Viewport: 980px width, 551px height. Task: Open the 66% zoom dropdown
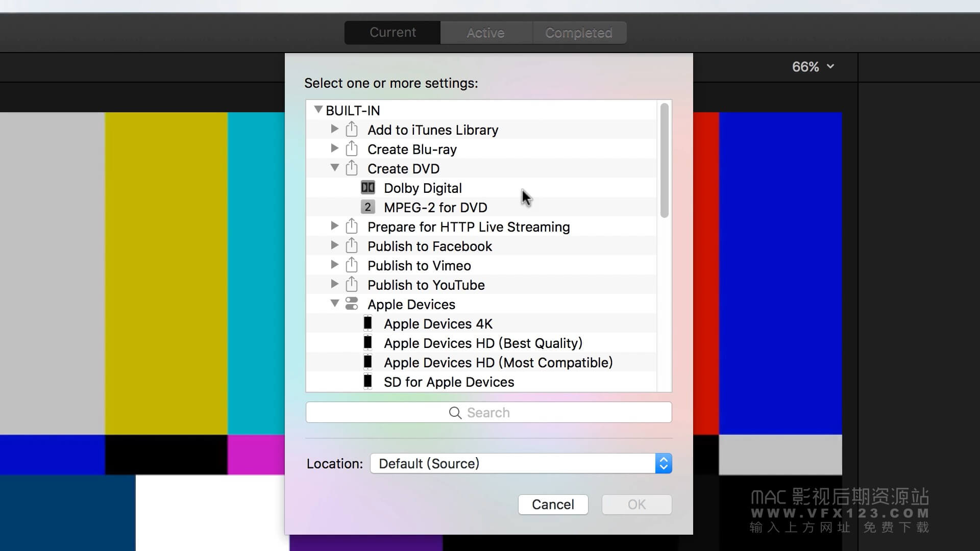click(813, 67)
